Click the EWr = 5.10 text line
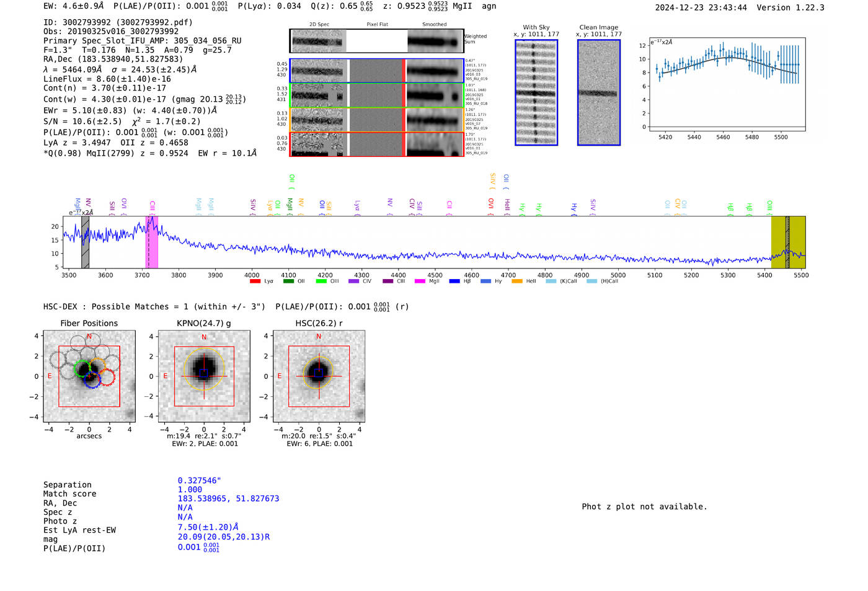 coord(130,110)
